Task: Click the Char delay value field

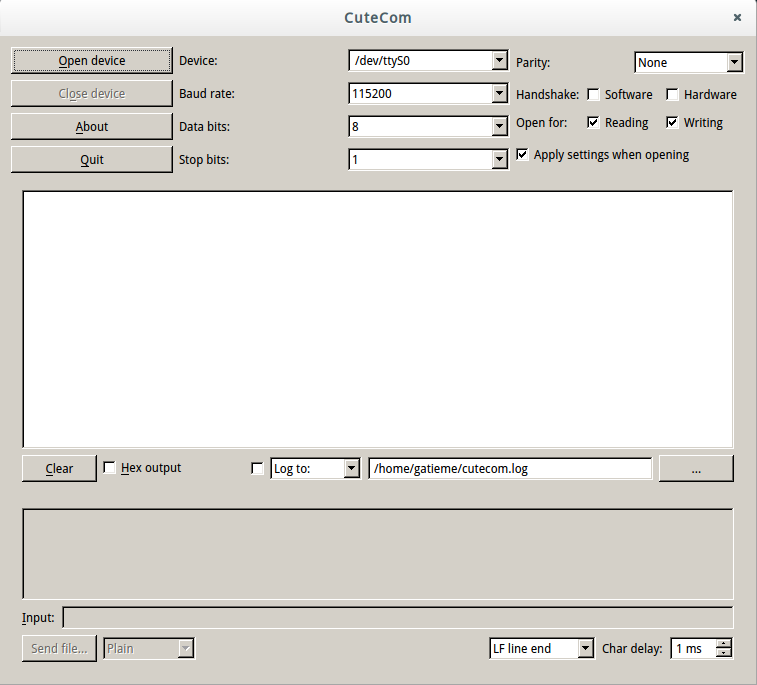Action: point(694,648)
